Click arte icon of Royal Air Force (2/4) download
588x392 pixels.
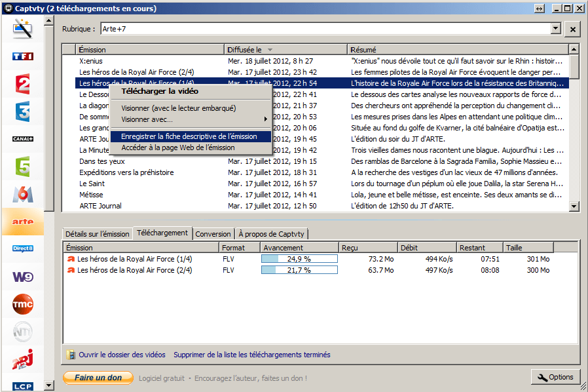(71, 270)
